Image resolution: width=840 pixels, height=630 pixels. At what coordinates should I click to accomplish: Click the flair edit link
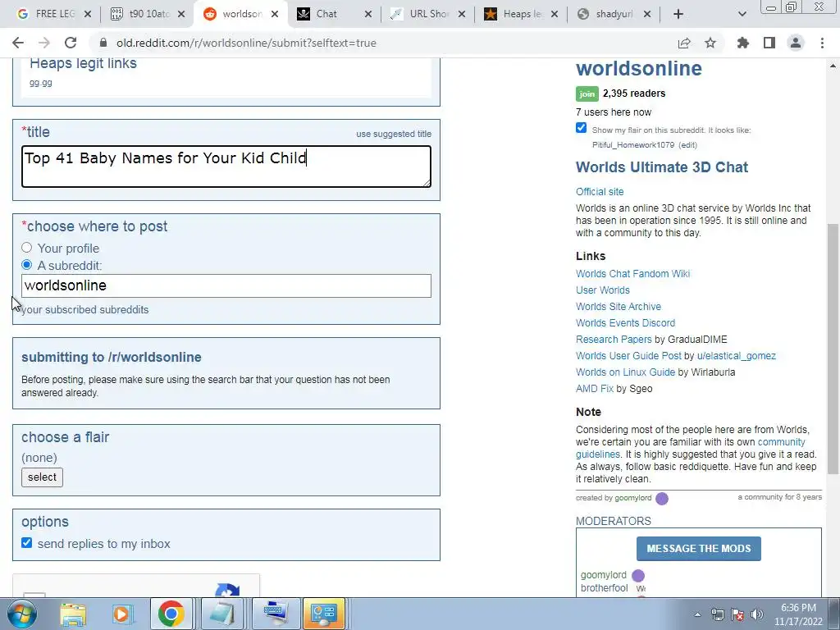pos(687,145)
